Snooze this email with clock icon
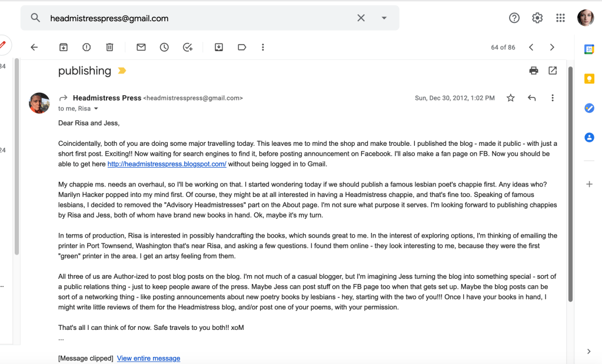The width and height of the screenshot is (602, 364). [164, 48]
